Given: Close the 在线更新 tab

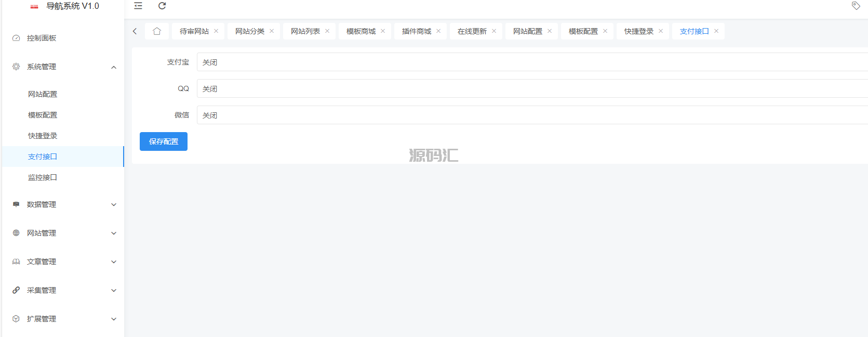Looking at the screenshot, I should 494,31.
